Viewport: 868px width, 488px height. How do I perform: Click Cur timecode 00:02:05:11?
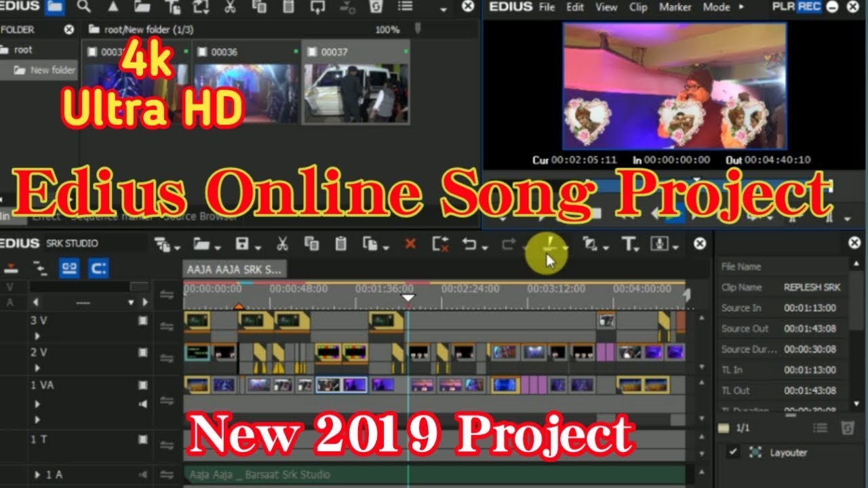tap(584, 160)
